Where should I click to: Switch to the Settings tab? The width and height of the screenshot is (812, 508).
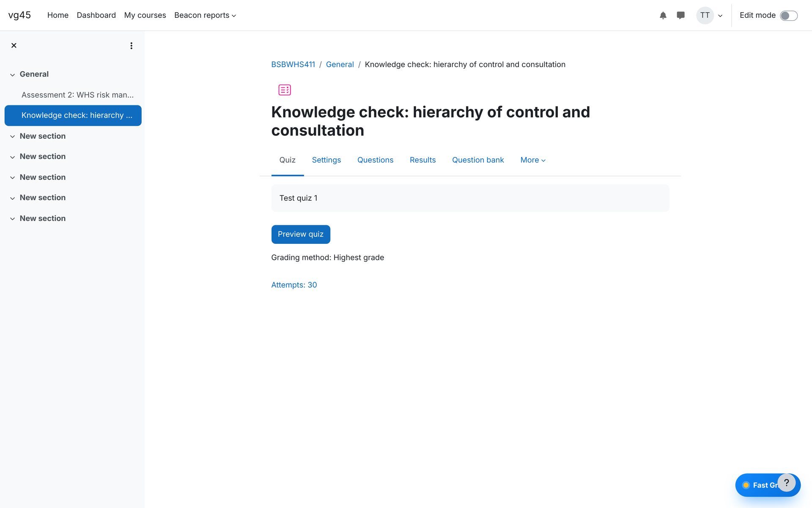326,160
